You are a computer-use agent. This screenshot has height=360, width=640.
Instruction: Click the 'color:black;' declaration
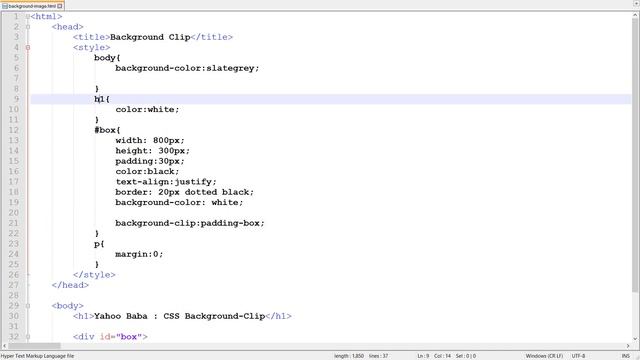(147, 171)
